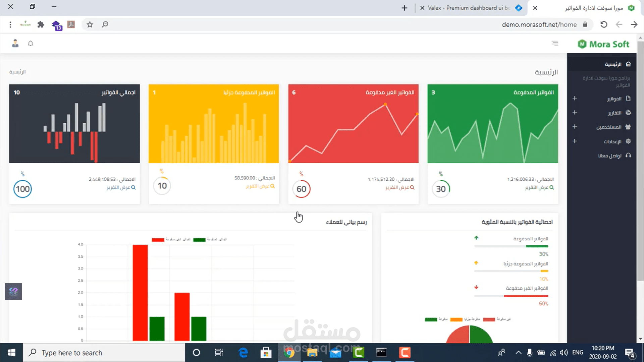The height and width of the screenshot is (362, 644).
Task: Click the Mora Soft logo
Action: [x=603, y=44]
